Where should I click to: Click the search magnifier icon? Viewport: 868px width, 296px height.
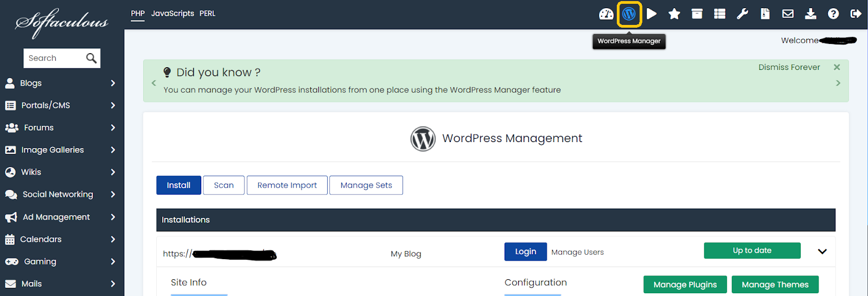[91, 58]
